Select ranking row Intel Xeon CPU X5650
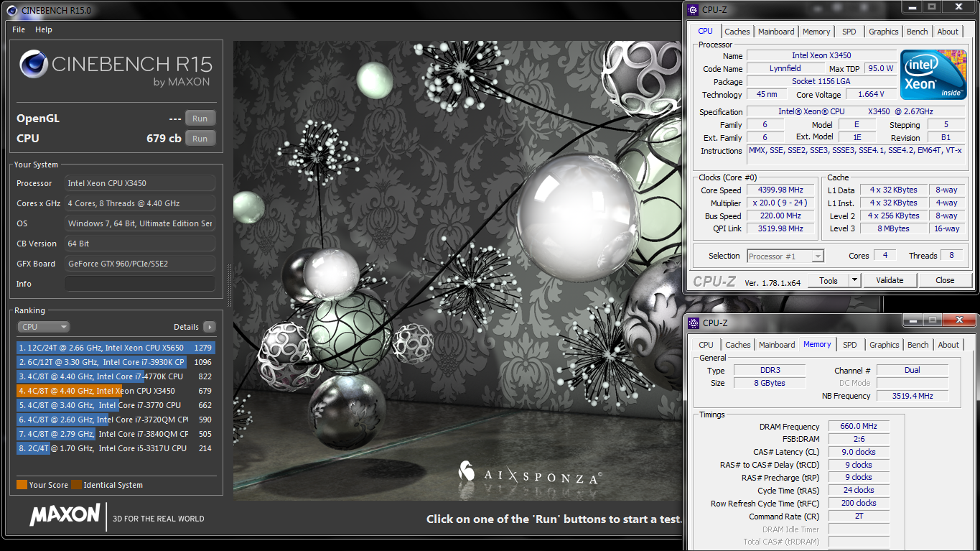Viewport: 980px width, 551px height. [116, 348]
